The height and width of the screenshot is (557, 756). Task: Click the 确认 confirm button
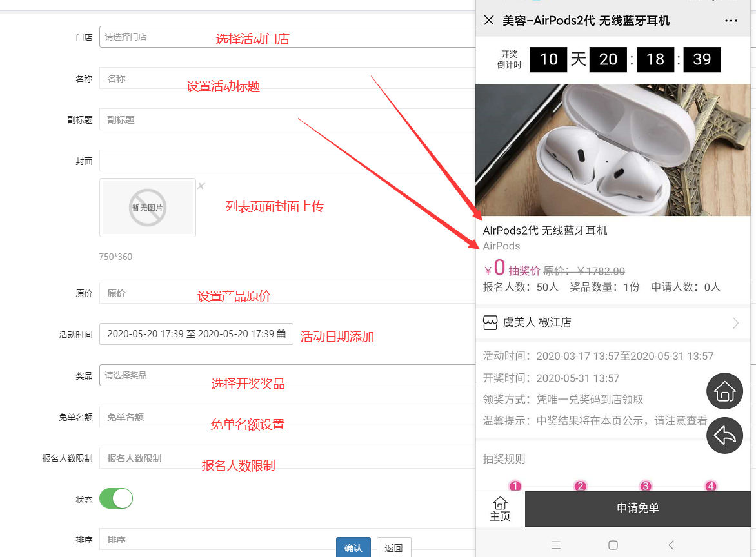(x=353, y=547)
